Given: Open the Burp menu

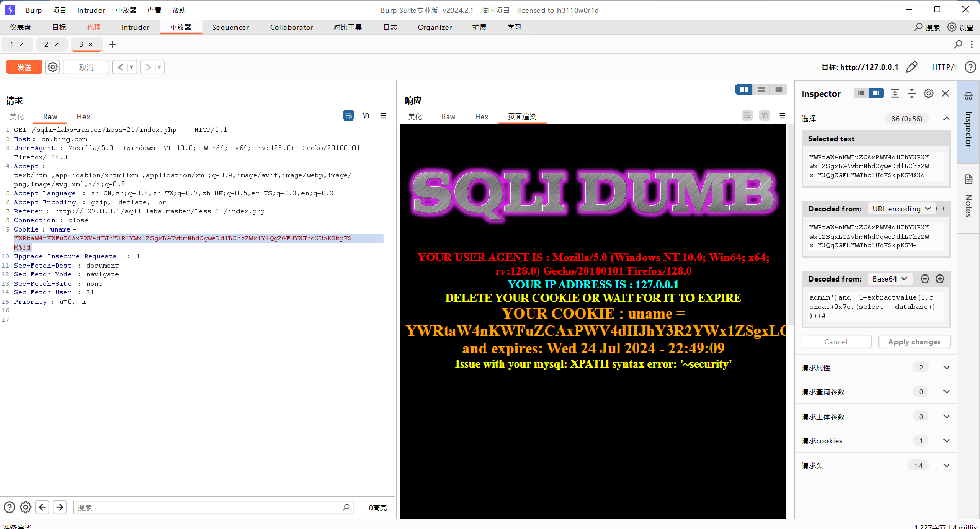Looking at the screenshot, I should pyautogui.click(x=33, y=10).
